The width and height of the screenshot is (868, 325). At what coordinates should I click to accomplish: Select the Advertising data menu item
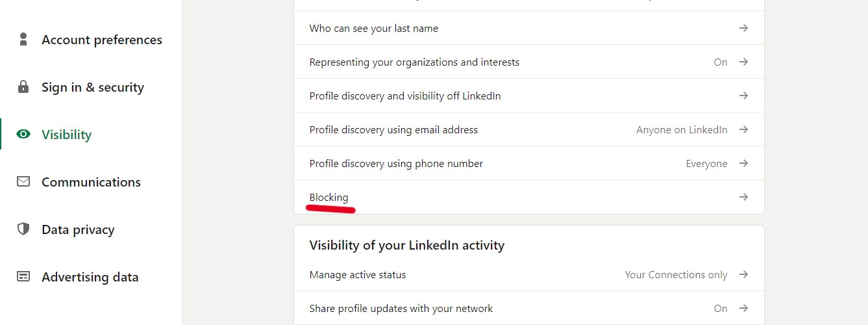coord(91,277)
